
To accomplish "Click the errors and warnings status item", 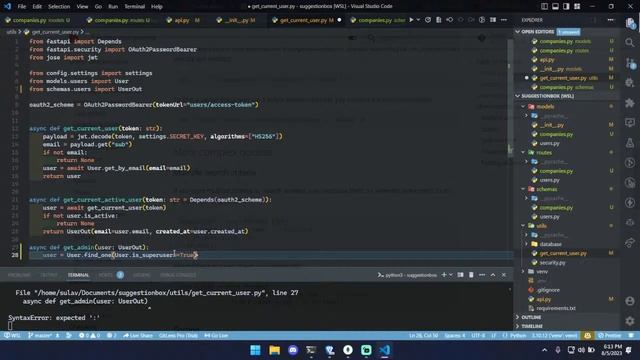I will (x=89, y=336).
